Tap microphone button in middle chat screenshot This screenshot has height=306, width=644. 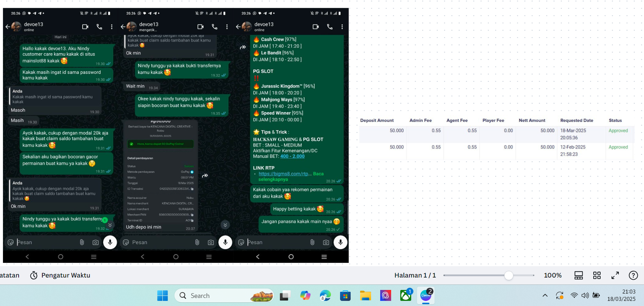click(x=225, y=242)
